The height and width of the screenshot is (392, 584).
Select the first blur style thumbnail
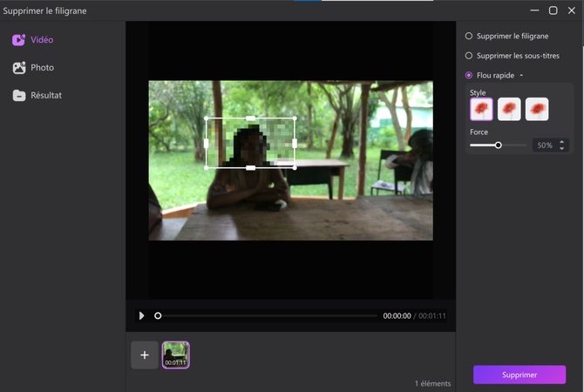click(x=481, y=109)
